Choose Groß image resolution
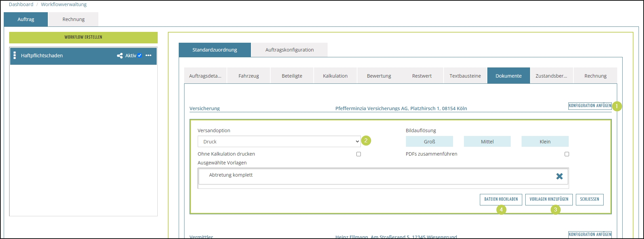 429,142
